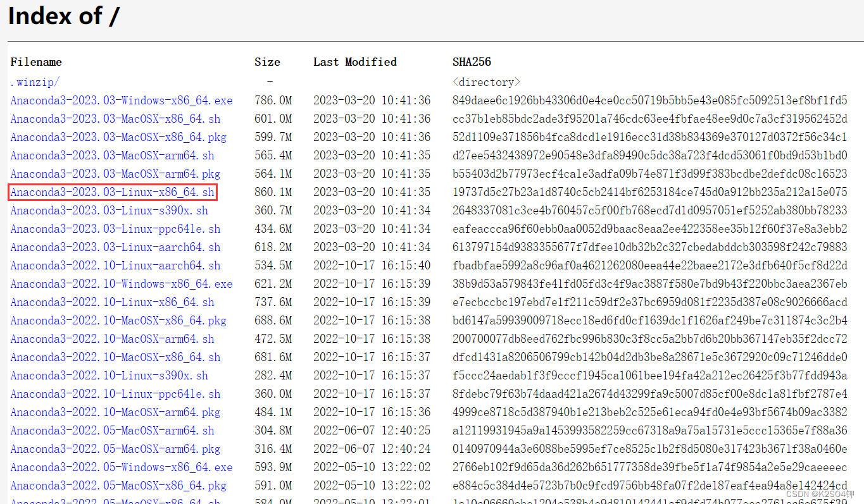The image size is (864, 504).
Task: Click Anaconda3-2023.03-MacOSX-arm64.sh
Action: coord(112,156)
